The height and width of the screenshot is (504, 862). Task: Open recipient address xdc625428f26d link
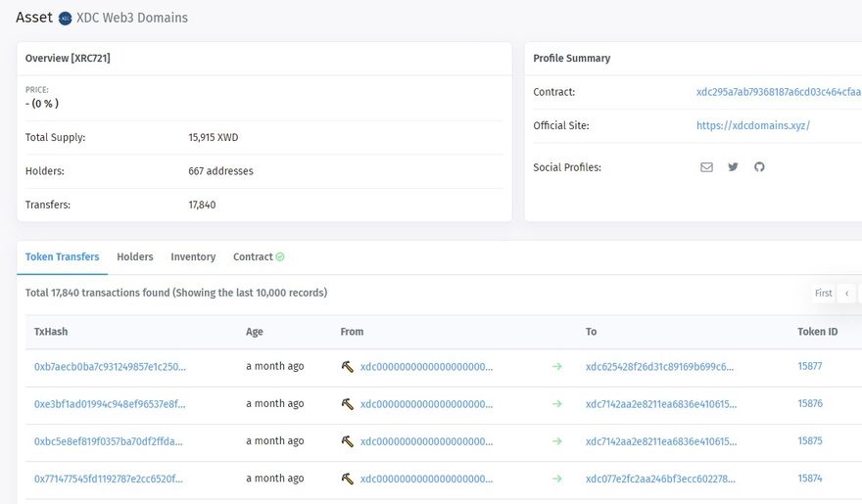click(659, 367)
